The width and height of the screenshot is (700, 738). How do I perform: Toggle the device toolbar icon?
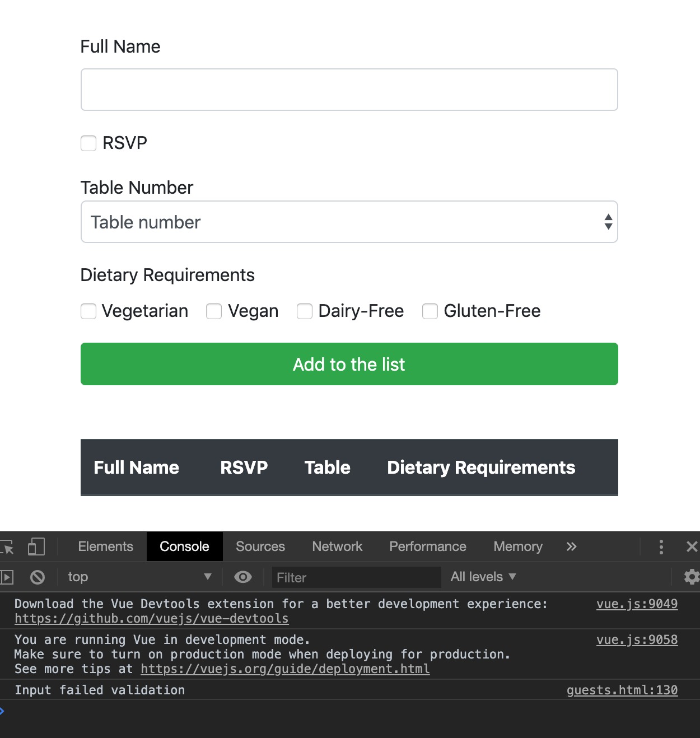(36, 547)
